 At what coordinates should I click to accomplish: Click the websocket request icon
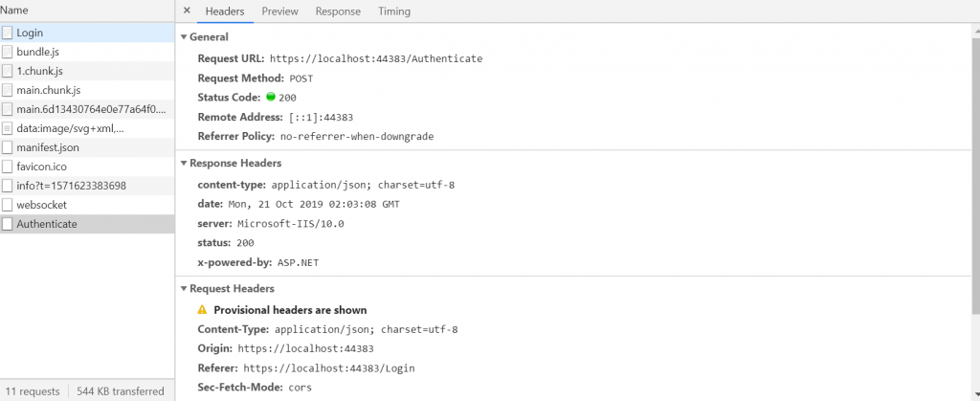(8, 205)
